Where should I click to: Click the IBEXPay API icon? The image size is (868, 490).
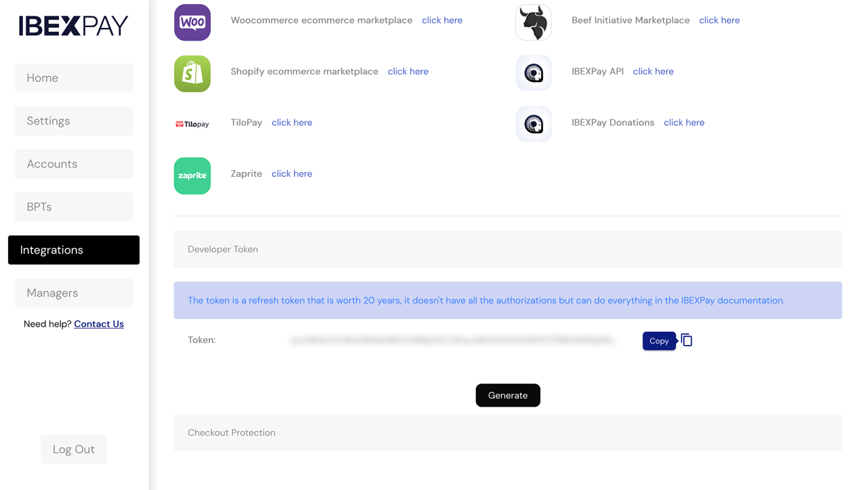533,73
